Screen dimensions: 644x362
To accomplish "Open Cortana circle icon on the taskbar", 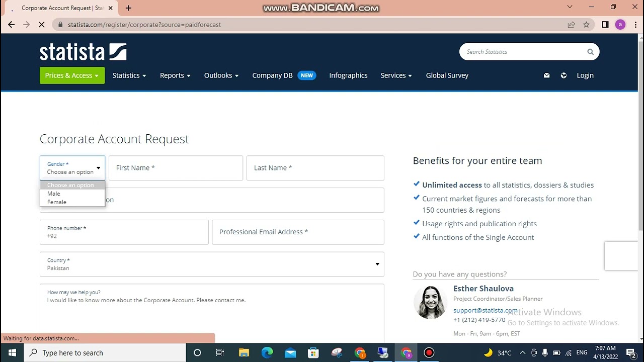I will click(x=197, y=352).
